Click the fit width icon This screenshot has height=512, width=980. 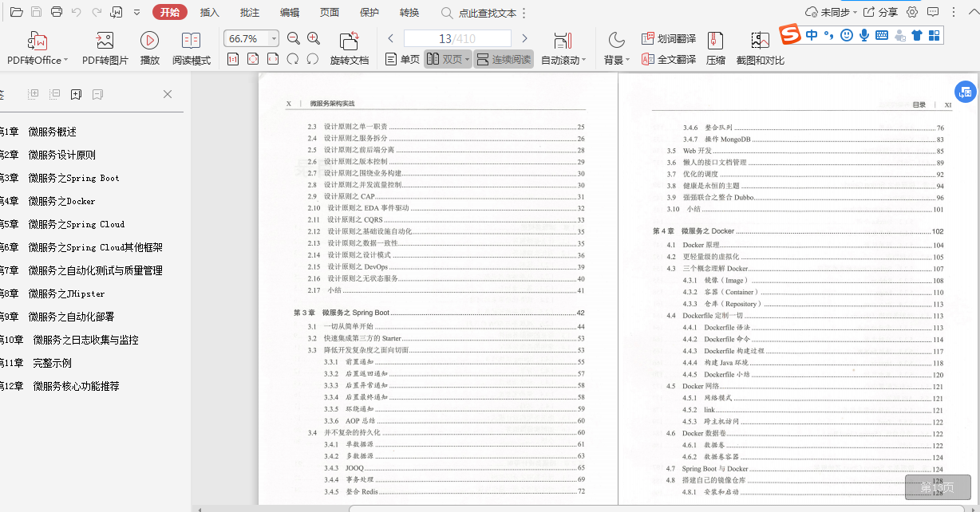click(273, 59)
